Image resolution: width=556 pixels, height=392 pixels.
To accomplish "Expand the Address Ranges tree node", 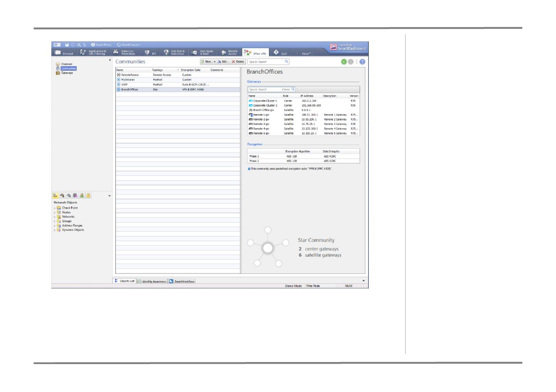I will [54, 226].
